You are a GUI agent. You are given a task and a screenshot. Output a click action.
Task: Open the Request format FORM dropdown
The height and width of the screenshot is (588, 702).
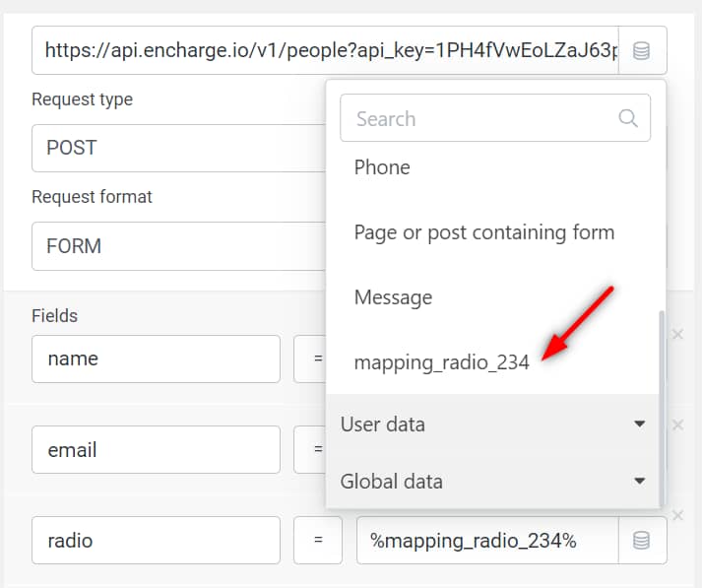coord(177,245)
